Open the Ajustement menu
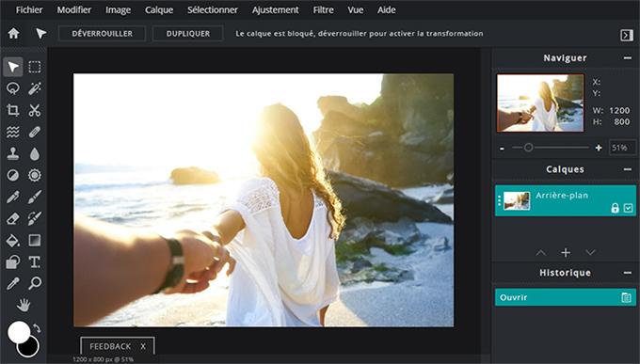The image size is (640, 364). 275,9
